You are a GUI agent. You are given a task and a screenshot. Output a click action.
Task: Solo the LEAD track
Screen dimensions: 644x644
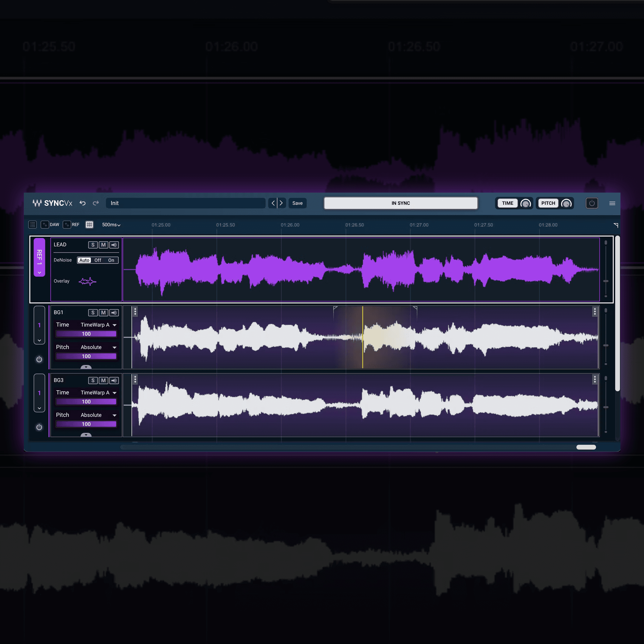pyautogui.click(x=93, y=245)
